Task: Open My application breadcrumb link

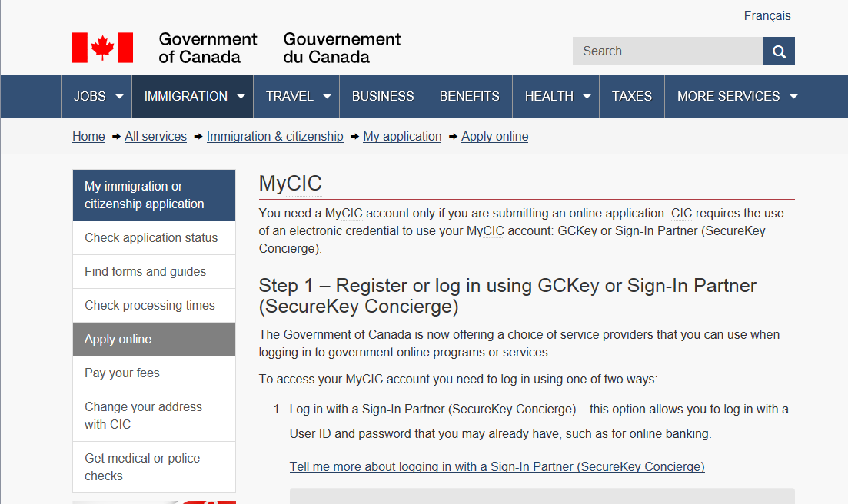Action: coord(402,136)
